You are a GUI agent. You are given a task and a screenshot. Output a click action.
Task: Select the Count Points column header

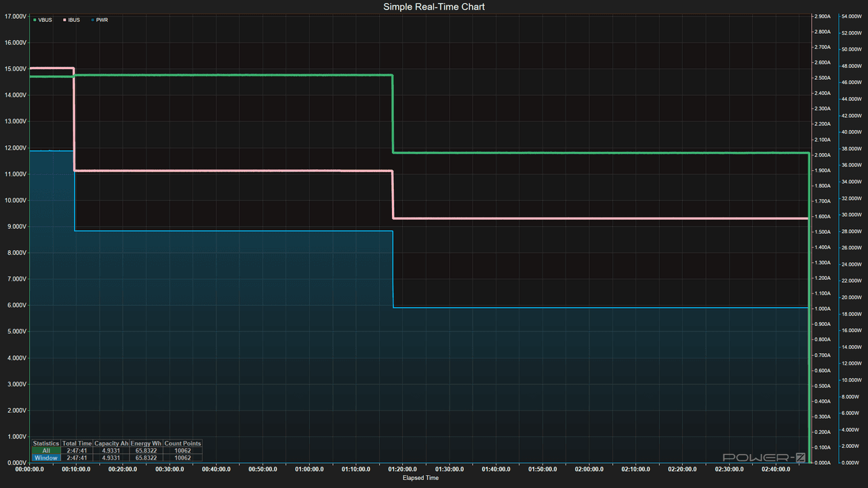pos(182,443)
